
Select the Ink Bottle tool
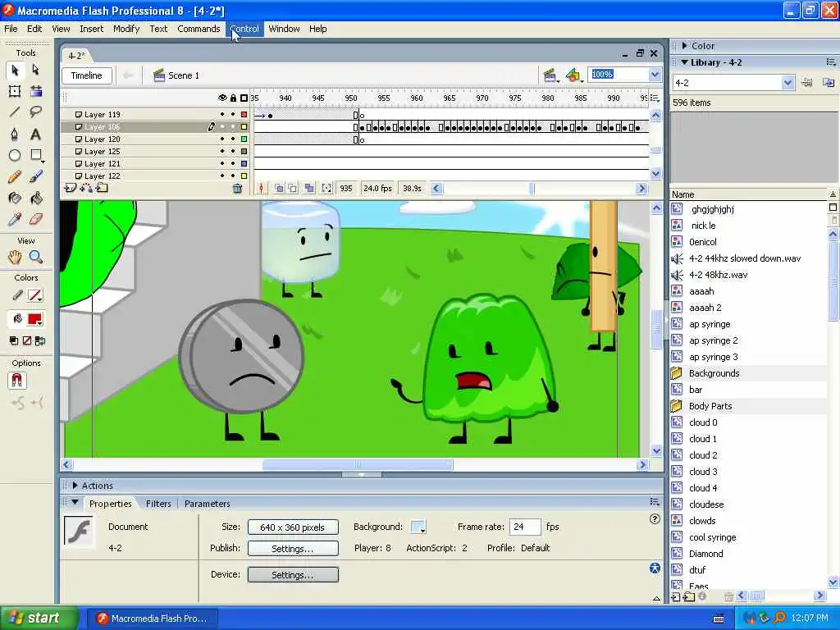click(x=15, y=199)
